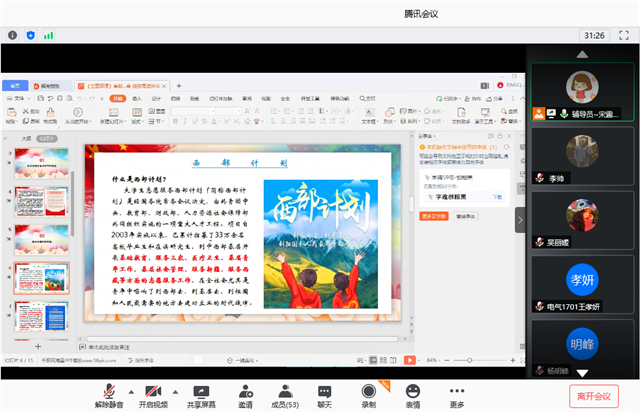Open the chat (聊天) panel

(x=324, y=395)
